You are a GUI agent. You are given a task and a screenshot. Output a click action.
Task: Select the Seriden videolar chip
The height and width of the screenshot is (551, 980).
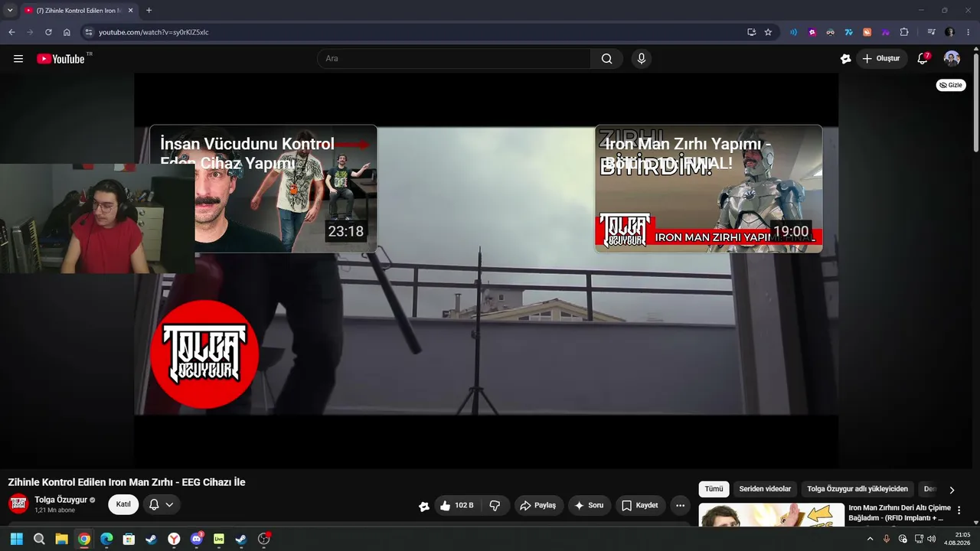pos(765,489)
